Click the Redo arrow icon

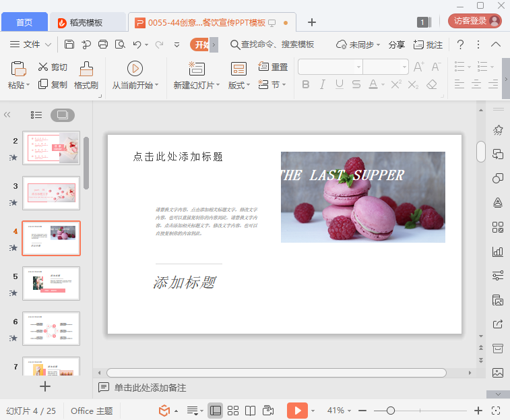[x=159, y=44]
